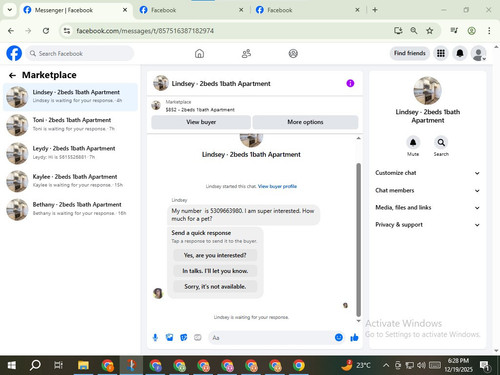Open Windows taskbar search
This screenshot has width=500, height=375.
35,366
